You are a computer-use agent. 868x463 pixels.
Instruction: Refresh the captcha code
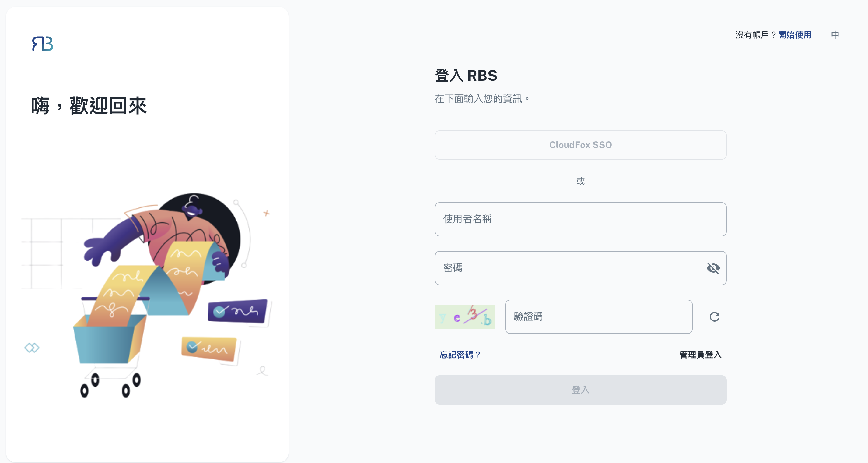tap(714, 317)
